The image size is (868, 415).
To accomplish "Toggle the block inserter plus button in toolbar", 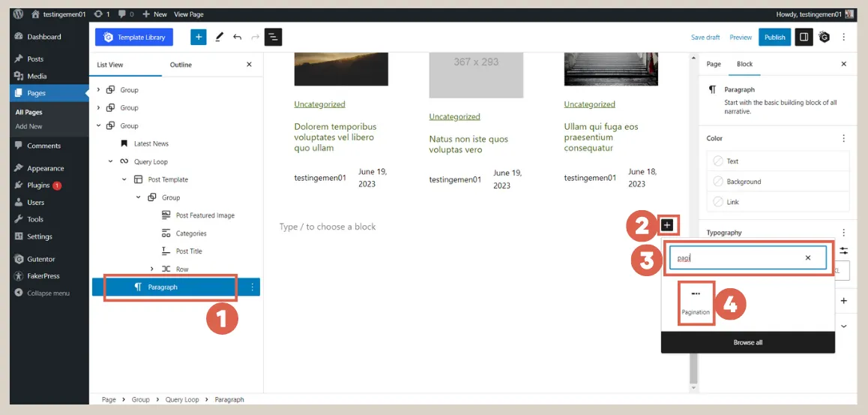I will [198, 37].
